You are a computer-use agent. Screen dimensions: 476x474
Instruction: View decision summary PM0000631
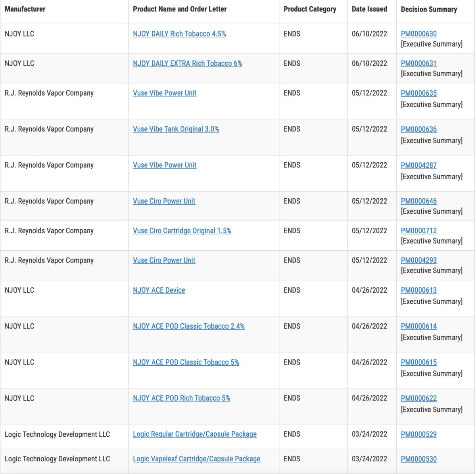(419, 63)
